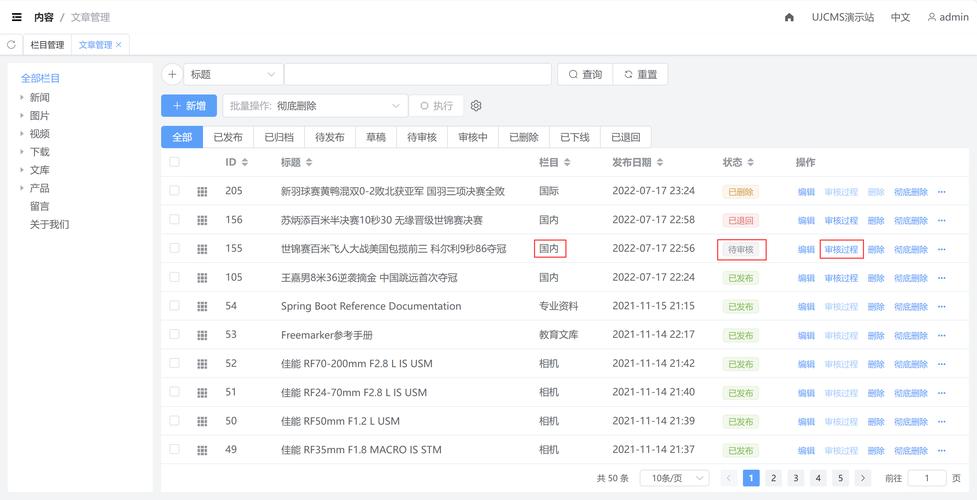Click the plus icon to add a search condition
The height and width of the screenshot is (500, 977).
click(172, 75)
